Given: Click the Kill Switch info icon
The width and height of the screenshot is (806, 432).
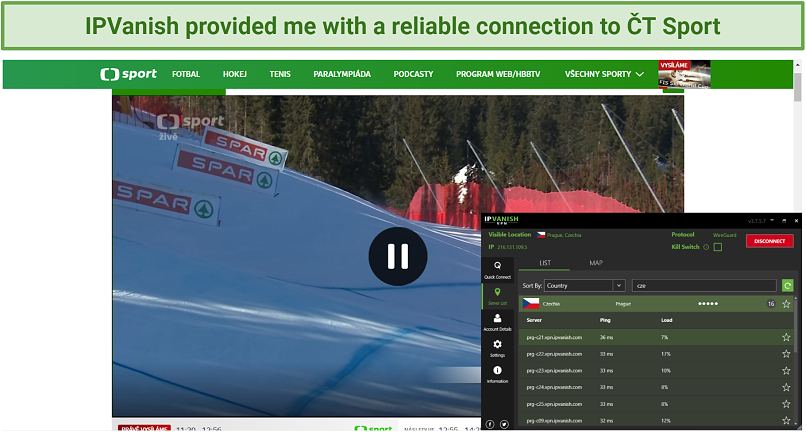Looking at the screenshot, I should (706, 247).
